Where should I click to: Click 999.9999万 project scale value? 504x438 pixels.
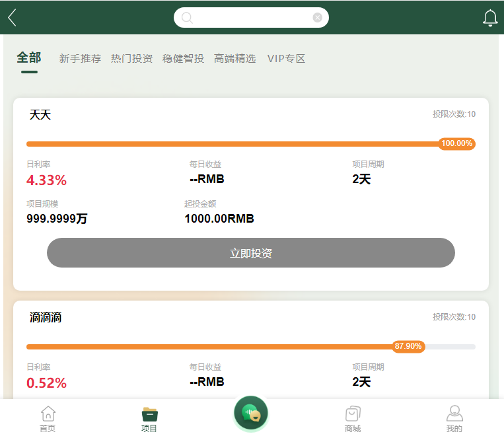(57, 219)
